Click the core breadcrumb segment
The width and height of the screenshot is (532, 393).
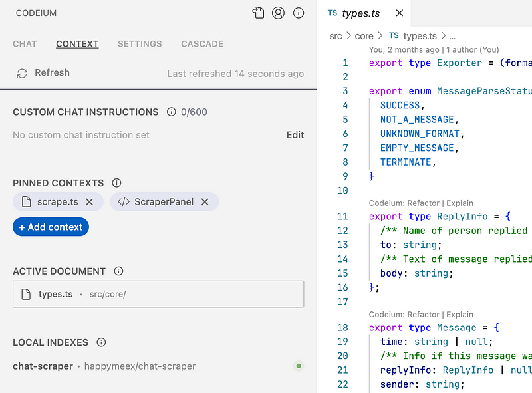(x=364, y=36)
